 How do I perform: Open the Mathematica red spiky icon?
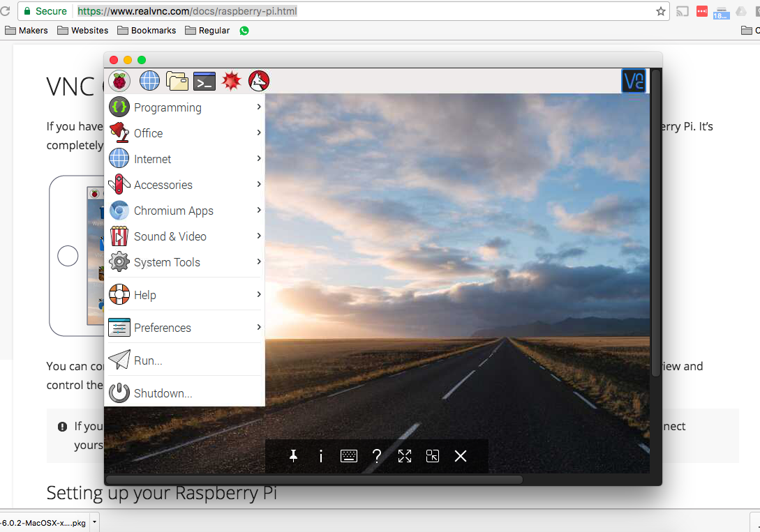pos(232,82)
